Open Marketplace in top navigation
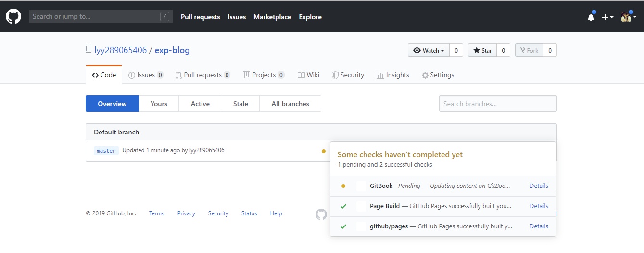The image size is (644, 253). (x=272, y=17)
